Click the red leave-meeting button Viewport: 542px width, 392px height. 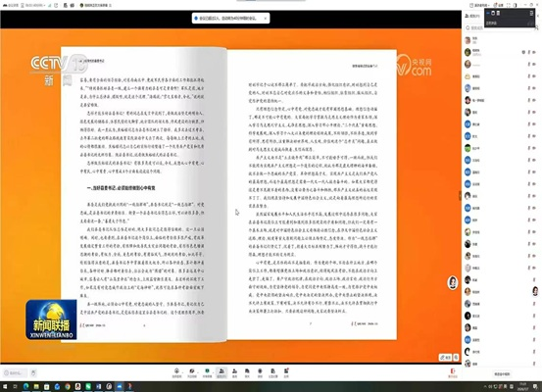tap(453, 372)
